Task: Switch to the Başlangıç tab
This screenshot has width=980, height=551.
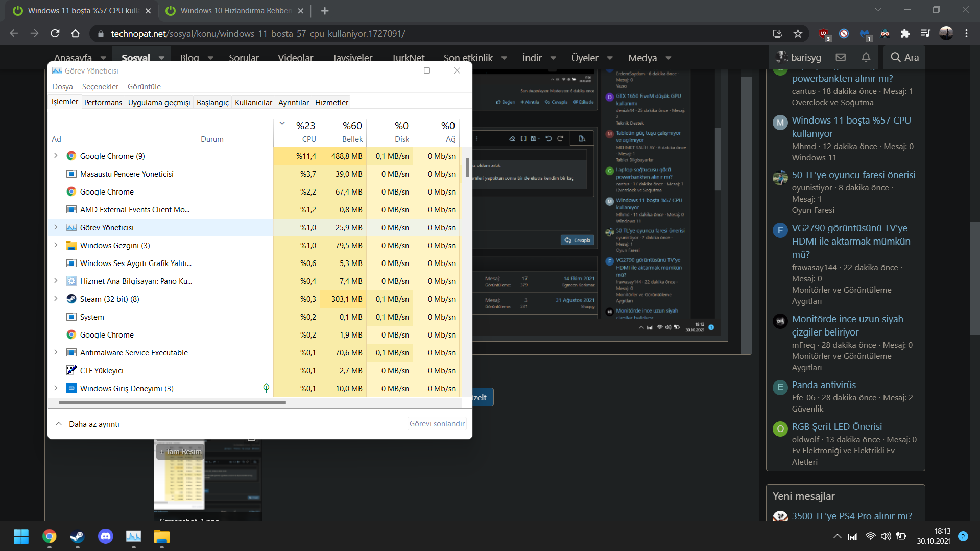Action: pyautogui.click(x=213, y=103)
